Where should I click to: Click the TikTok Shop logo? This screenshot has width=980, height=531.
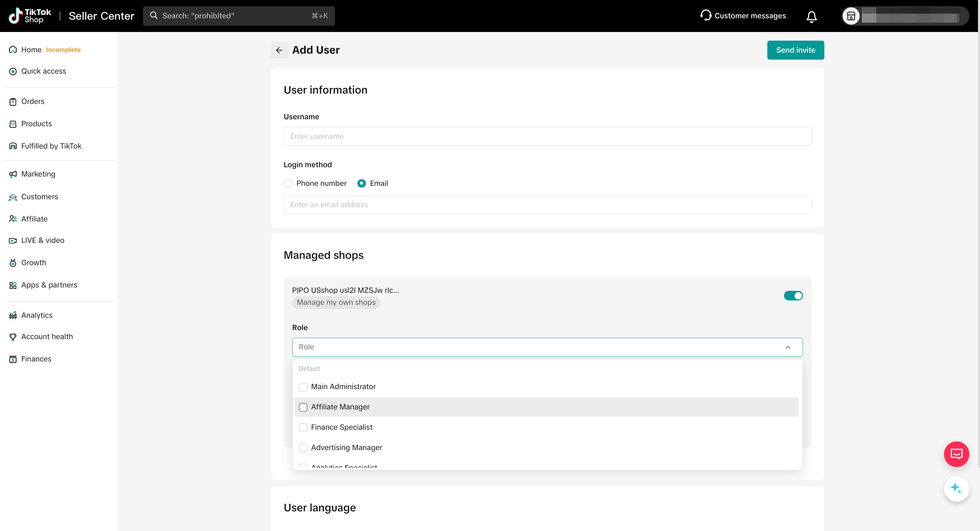[x=30, y=16]
